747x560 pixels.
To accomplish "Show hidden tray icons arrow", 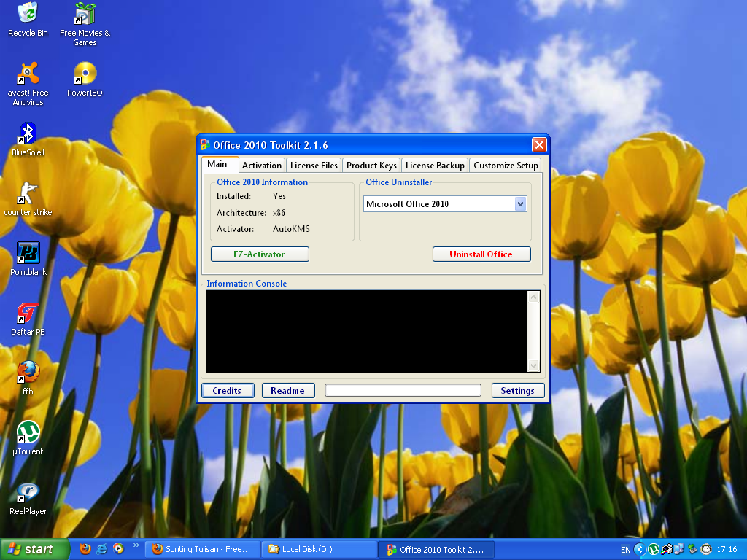I will coord(640,550).
